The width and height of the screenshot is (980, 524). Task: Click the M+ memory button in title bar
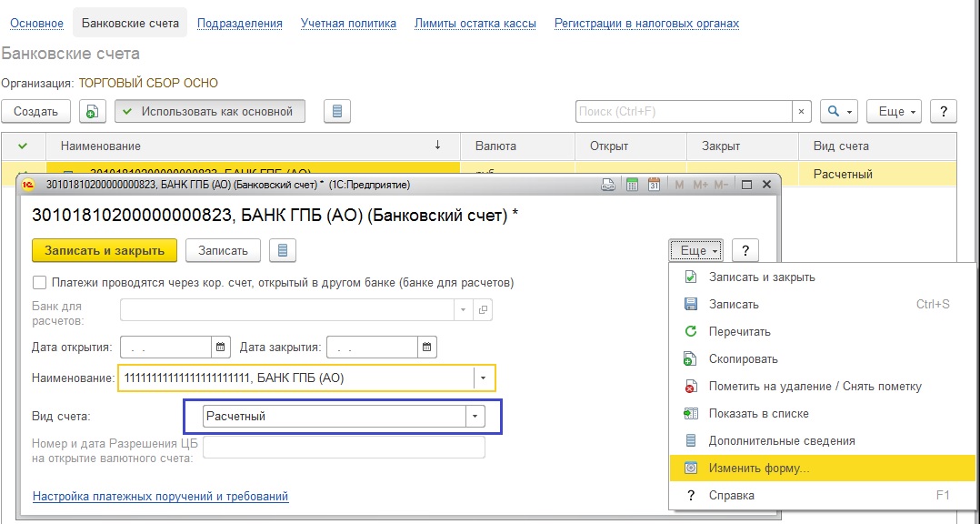(x=700, y=185)
